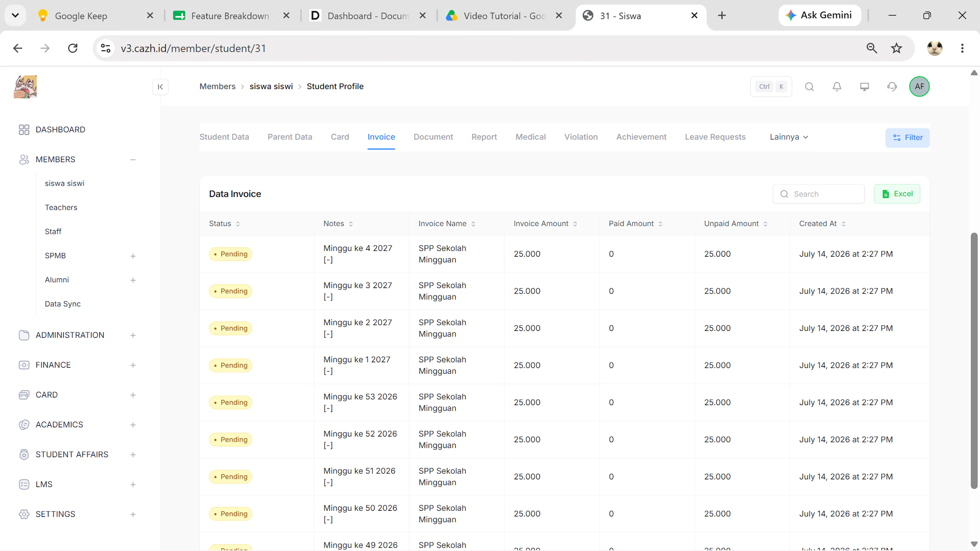
Task: Click the browser zoom magnifier icon
Action: point(872,48)
